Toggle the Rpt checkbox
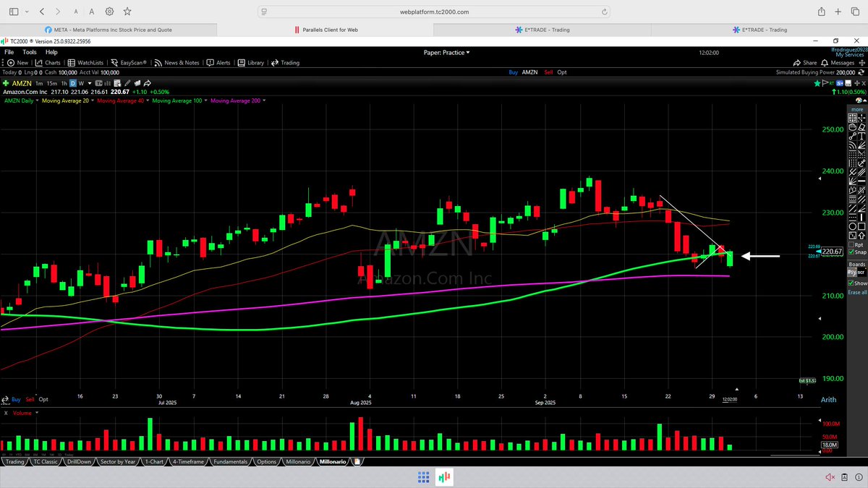The image size is (868, 488). 851,244
